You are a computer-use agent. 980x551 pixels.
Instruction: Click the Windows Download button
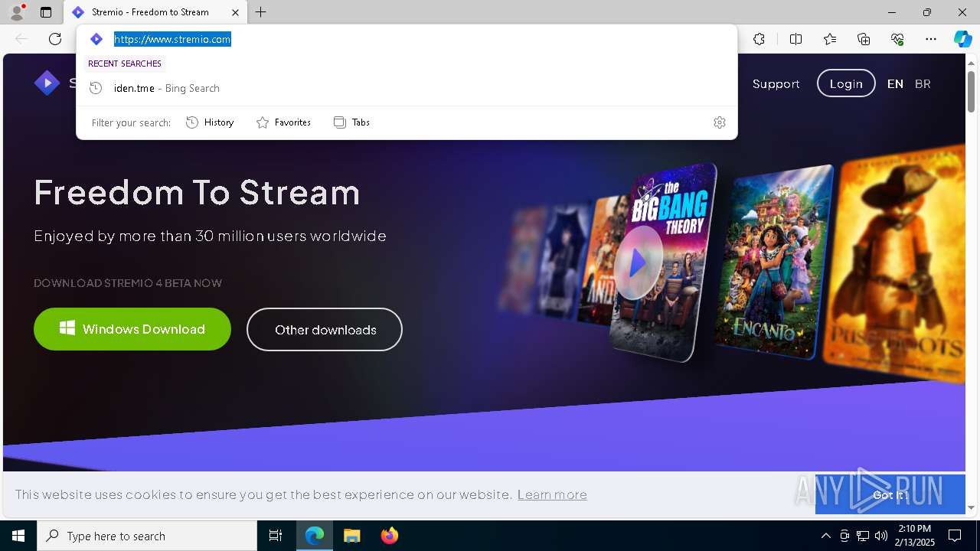click(x=132, y=329)
